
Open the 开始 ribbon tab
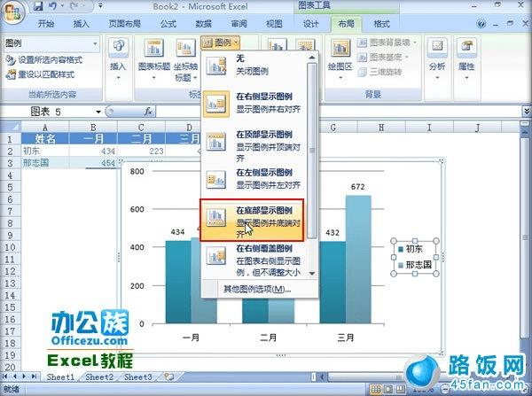46,24
